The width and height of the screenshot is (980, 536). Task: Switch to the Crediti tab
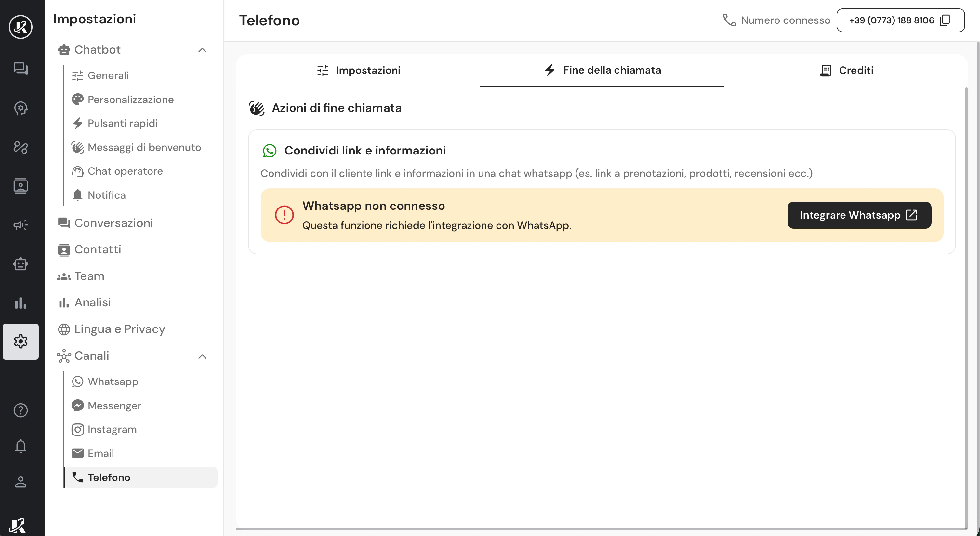coord(846,70)
